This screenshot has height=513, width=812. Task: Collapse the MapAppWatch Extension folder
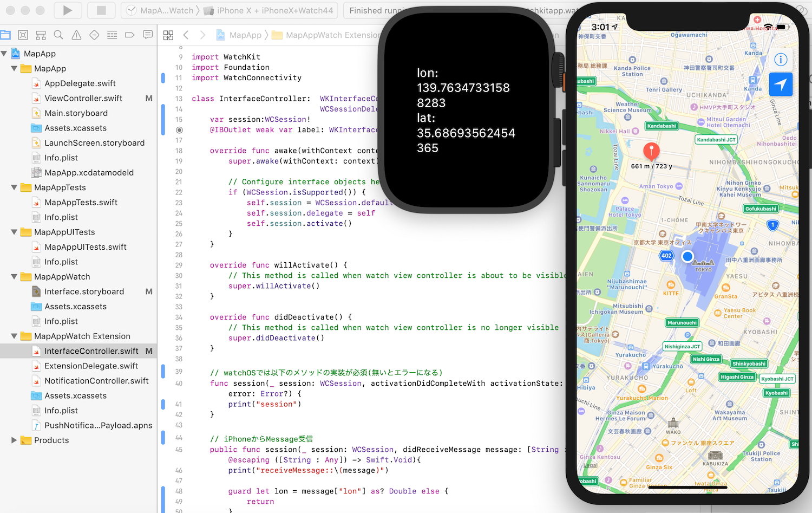point(14,336)
